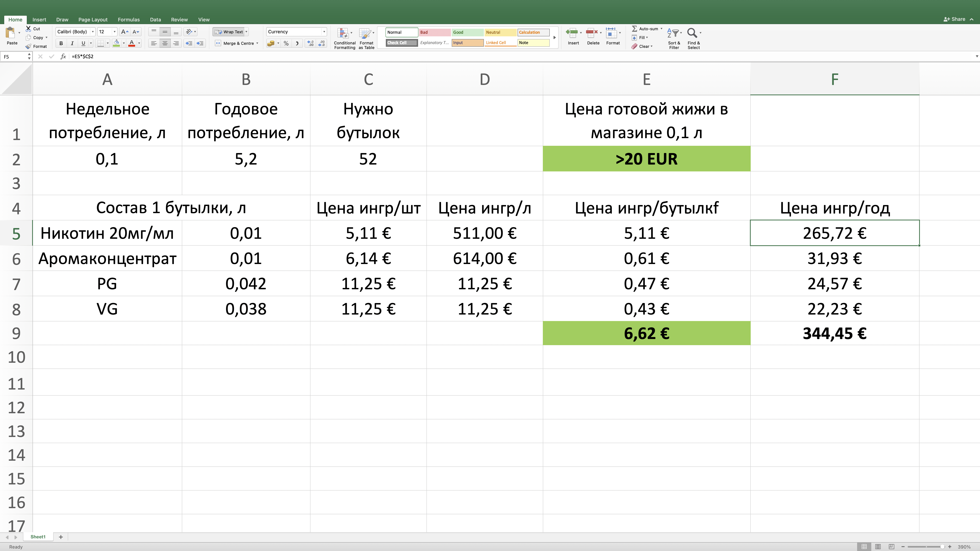The height and width of the screenshot is (551, 980).
Task: Switch to the Formulas tab
Action: [x=129, y=19]
